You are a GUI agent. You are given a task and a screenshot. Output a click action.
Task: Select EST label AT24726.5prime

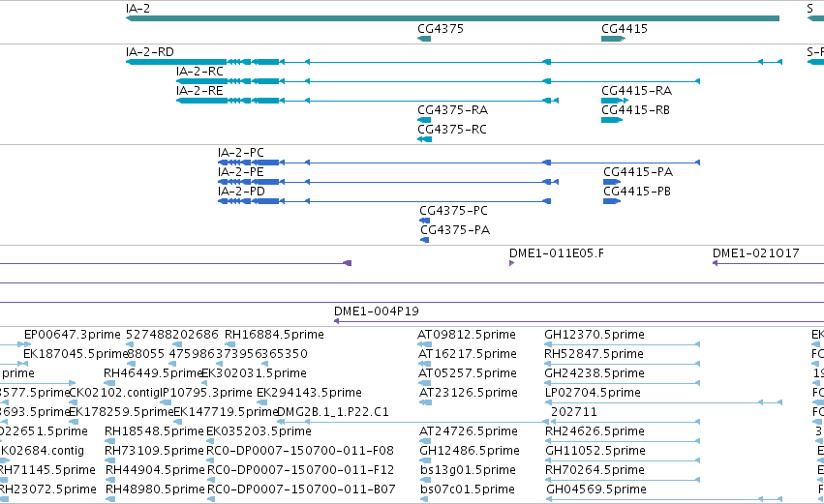coord(469,432)
